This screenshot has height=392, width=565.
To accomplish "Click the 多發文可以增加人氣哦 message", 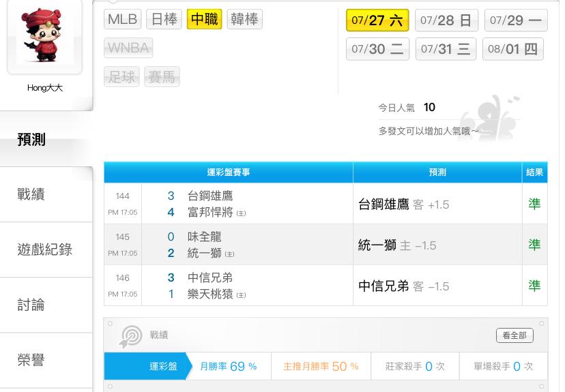I will click(429, 131).
